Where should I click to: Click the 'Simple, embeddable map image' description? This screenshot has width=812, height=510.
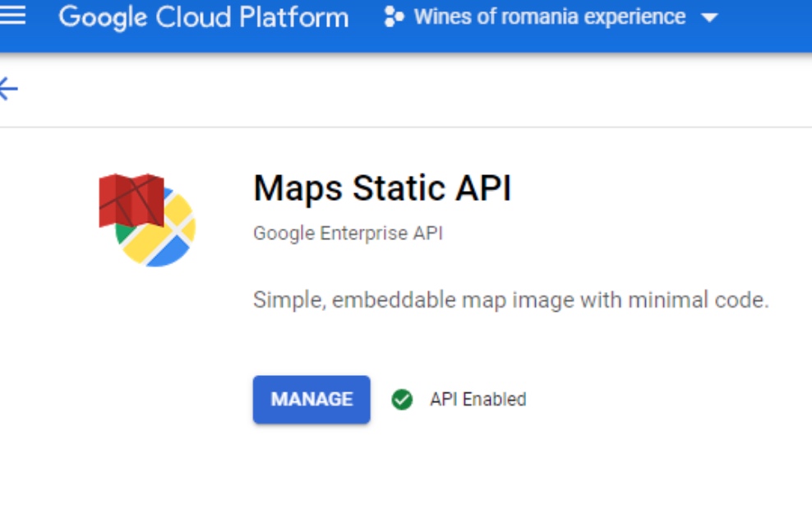pyautogui.click(x=510, y=300)
